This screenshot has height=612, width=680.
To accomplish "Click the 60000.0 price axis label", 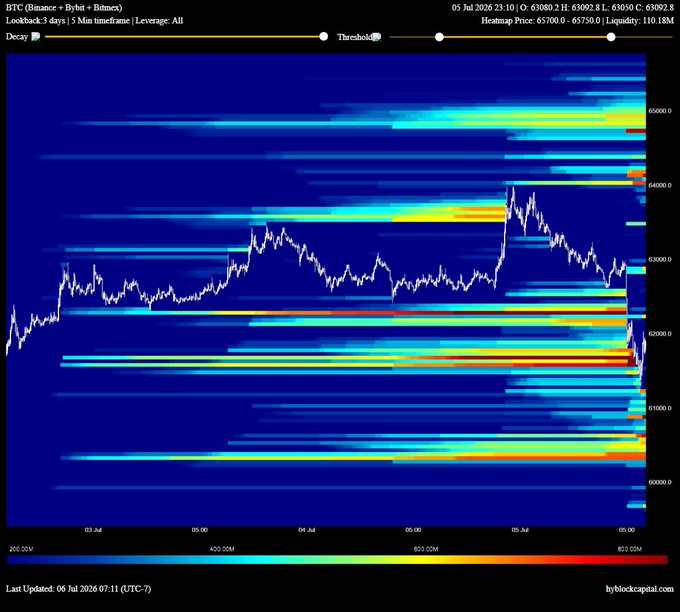I will point(660,482).
